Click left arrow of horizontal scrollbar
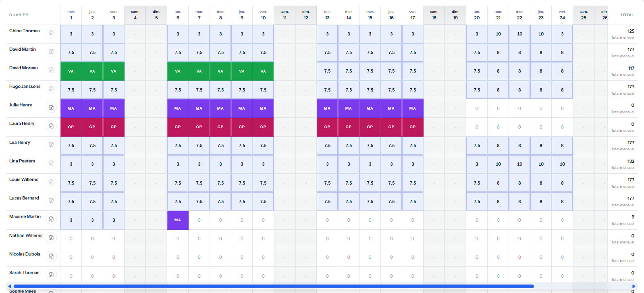The image size is (644, 293). pos(10,286)
